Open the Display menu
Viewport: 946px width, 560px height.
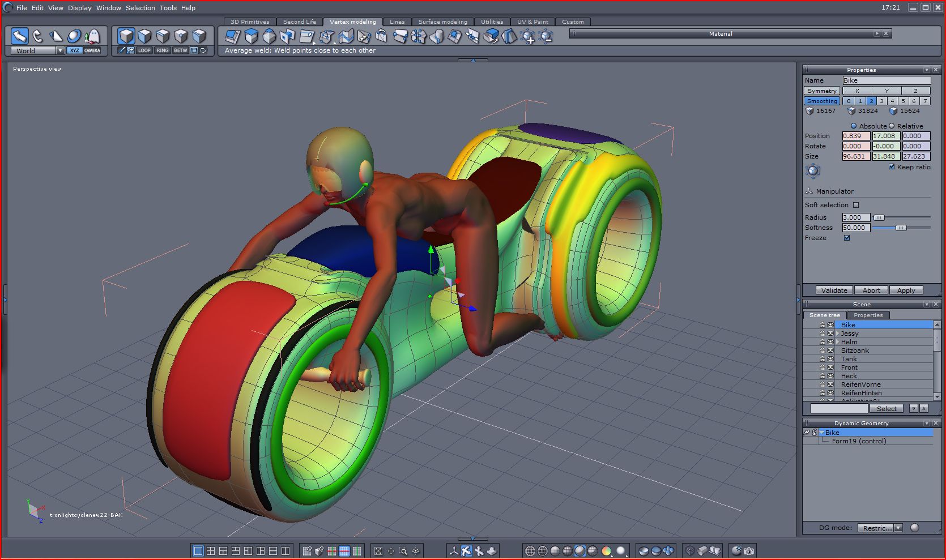tap(80, 8)
